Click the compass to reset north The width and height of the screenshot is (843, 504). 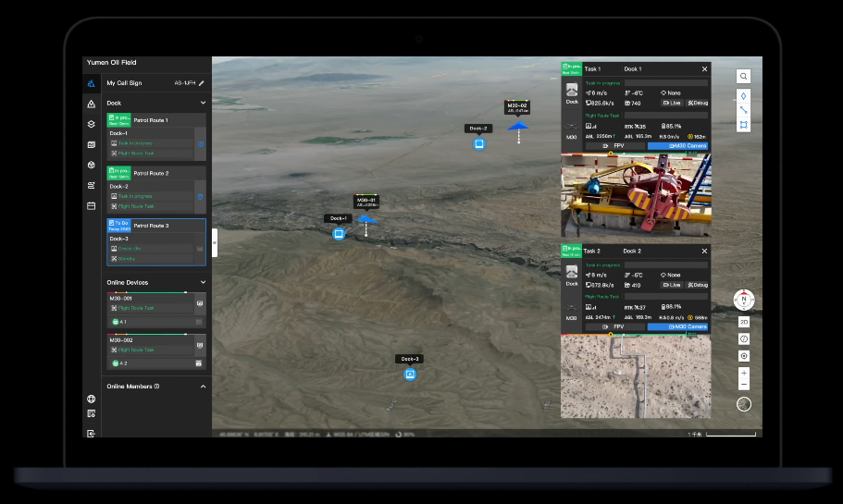[x=744, y=300]
